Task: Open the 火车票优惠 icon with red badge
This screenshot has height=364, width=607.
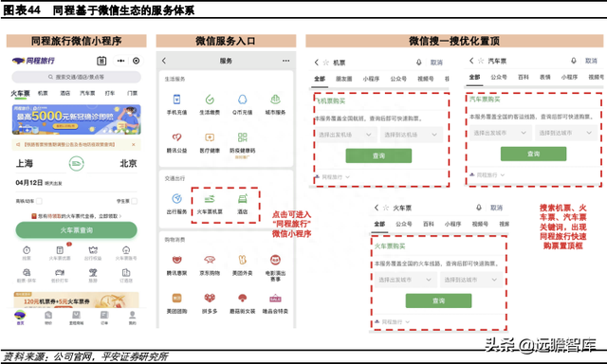Action: (60, 250)
